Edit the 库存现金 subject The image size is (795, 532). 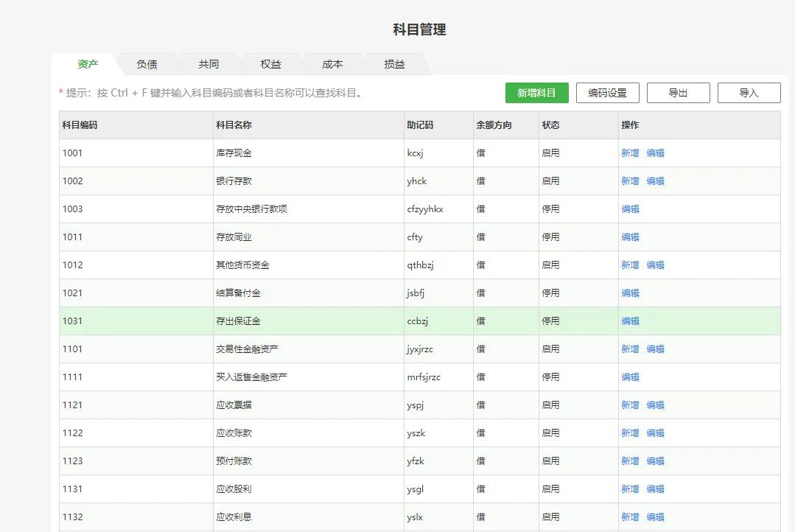pyautogui.click(x=655, y=153)
